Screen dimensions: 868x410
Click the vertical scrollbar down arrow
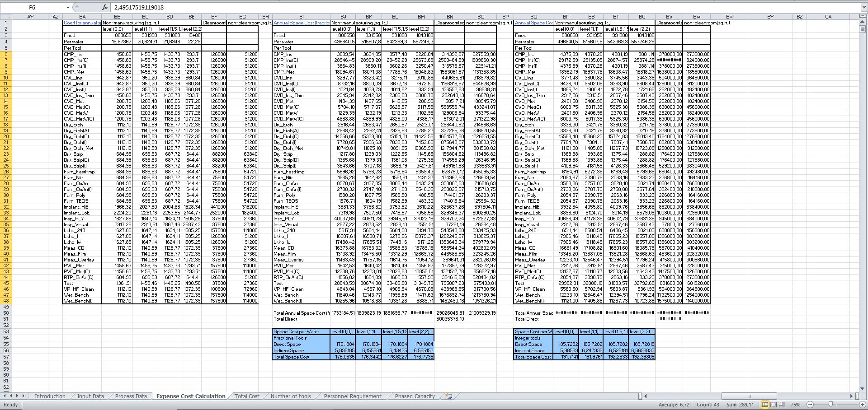point(863,388)
